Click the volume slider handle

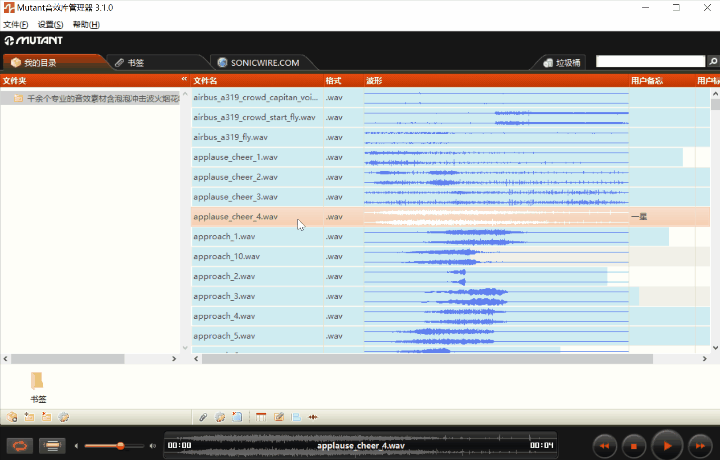tap(121, 445)
